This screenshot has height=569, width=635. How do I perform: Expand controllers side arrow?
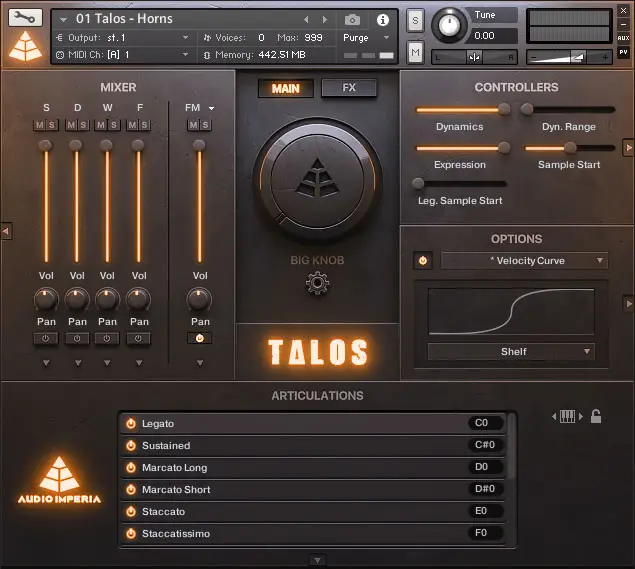point(629,148)
